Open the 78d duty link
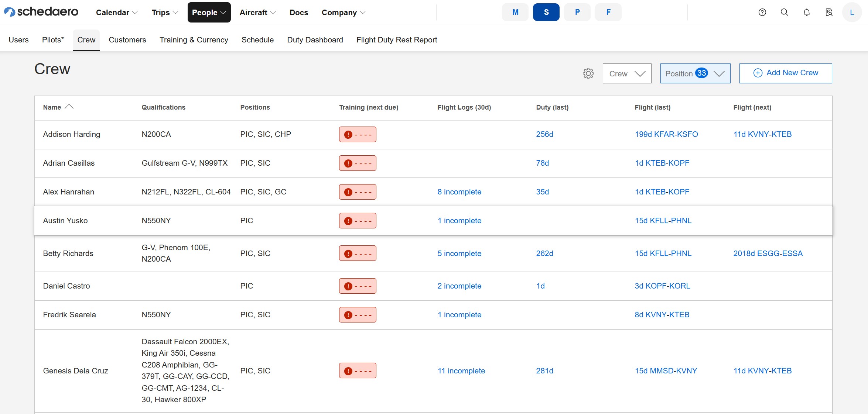Screen dimensions: 868x414 (x=542, y=163)
